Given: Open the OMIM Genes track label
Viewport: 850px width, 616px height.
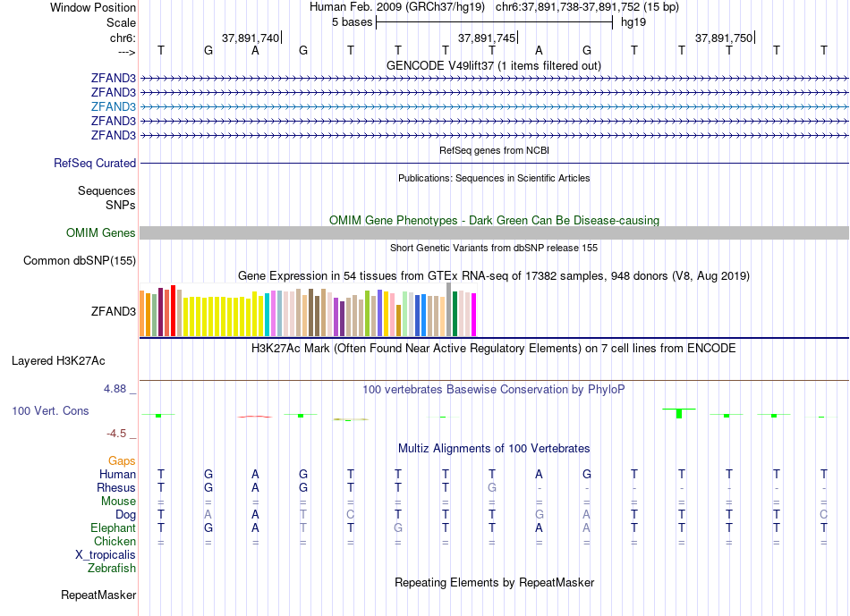Looking at the screenshot, I should pyautogui.click(x=101, y=233).
